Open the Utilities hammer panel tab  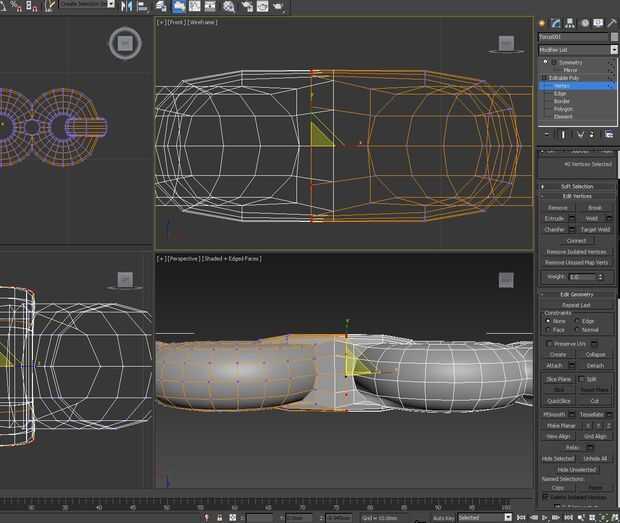click(611, 22)
